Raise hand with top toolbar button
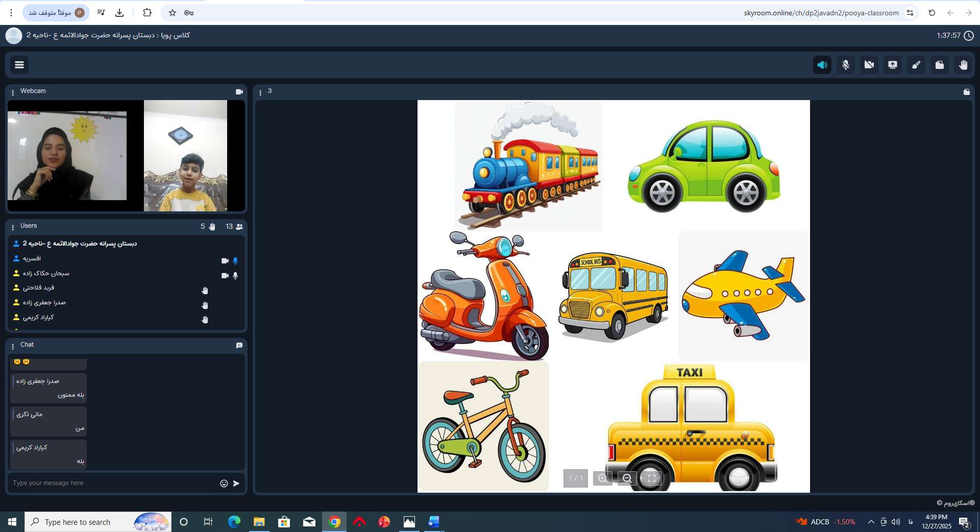 [963, 65]
